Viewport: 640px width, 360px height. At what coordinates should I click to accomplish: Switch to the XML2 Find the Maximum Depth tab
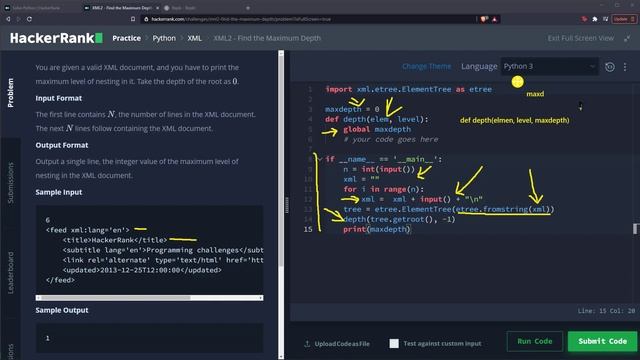[121, 8]
